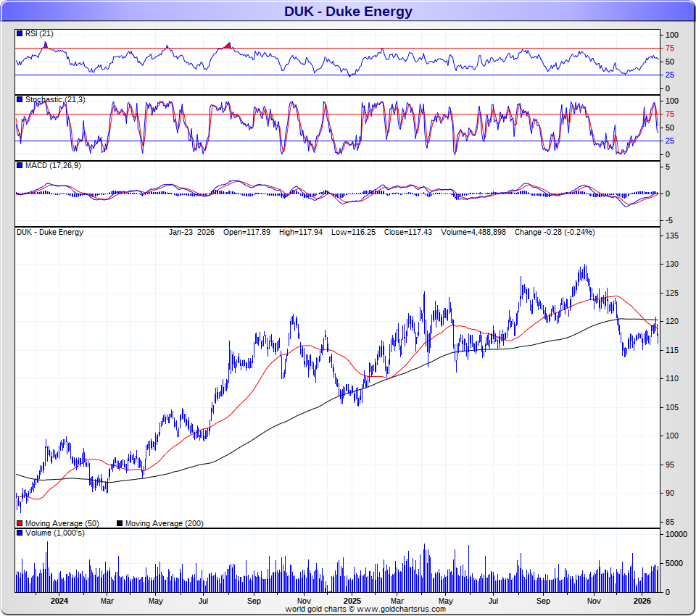Select the Moving Average (200) label text
The height and width of the screenshot is (616, 696).
pyautogui.click(x=165, y=523)
